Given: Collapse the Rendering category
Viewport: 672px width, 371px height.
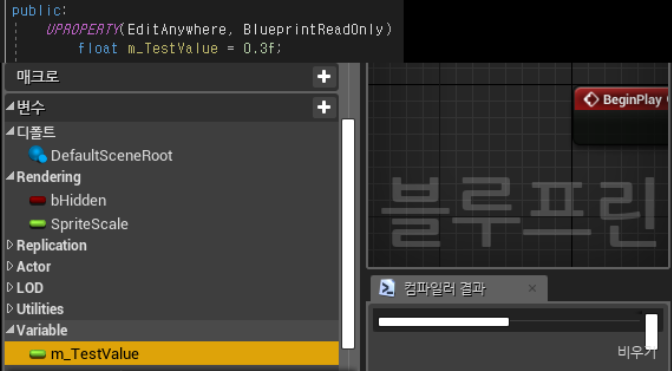Looking at the screenshot, I should (x=10, y=176).
